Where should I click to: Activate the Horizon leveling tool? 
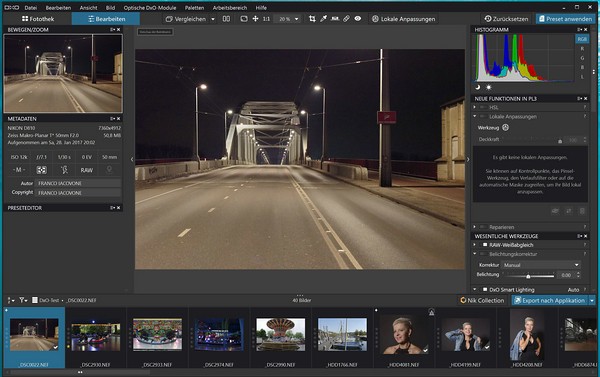coord(335,19)
